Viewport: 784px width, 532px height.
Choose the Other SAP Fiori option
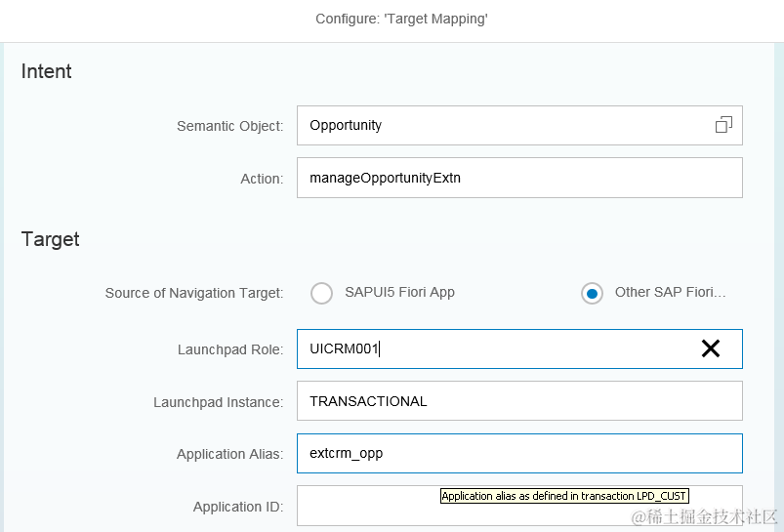coord(592,293)
